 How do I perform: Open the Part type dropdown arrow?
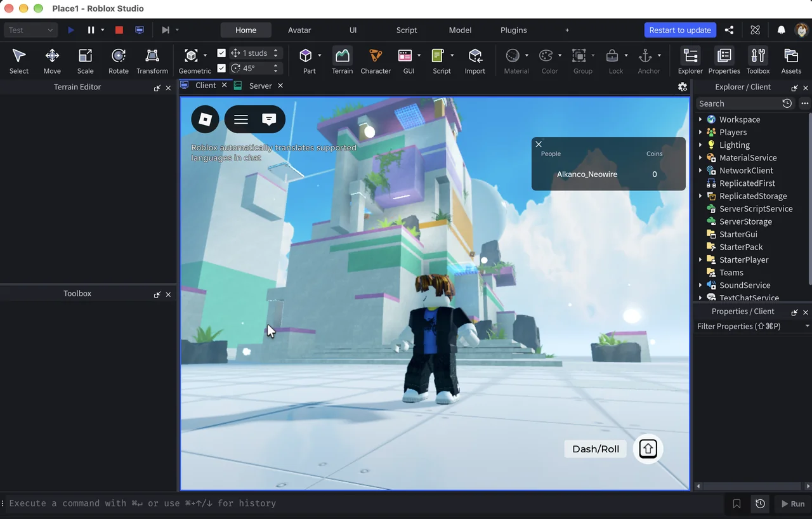tap(319, 55)
